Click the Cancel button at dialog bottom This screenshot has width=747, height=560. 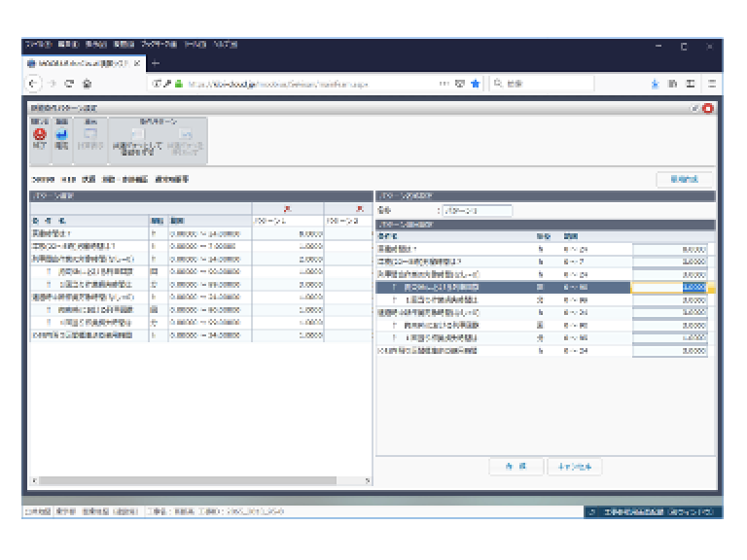(575, 467)
